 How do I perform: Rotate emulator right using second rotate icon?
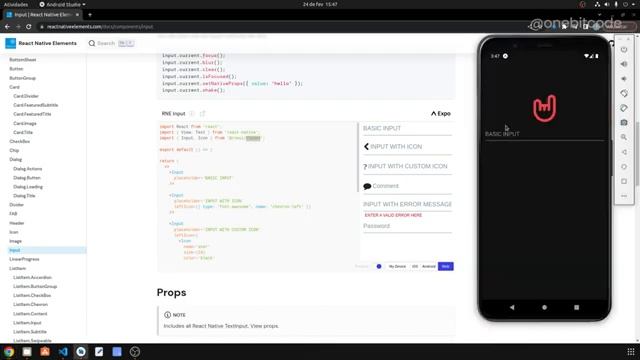coord(624,108)
